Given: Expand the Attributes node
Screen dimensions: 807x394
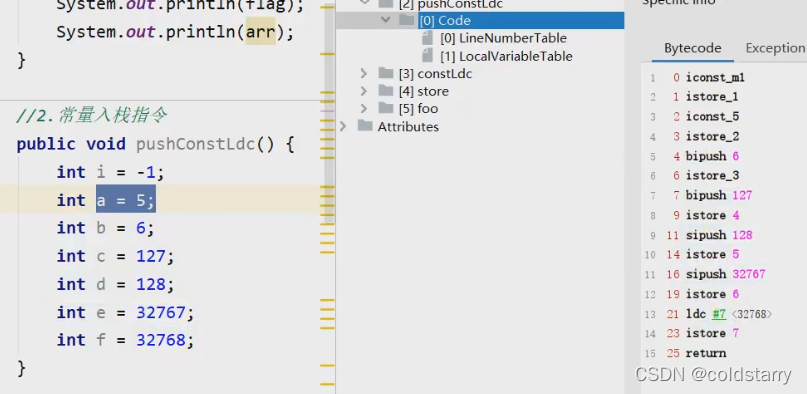Looking at the screenshot, I should 343,126.
